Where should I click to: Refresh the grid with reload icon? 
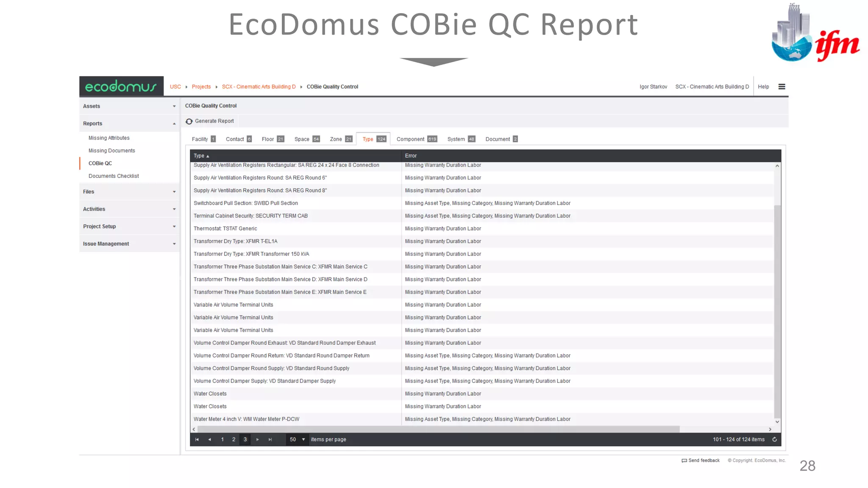(x=774, y=440)
